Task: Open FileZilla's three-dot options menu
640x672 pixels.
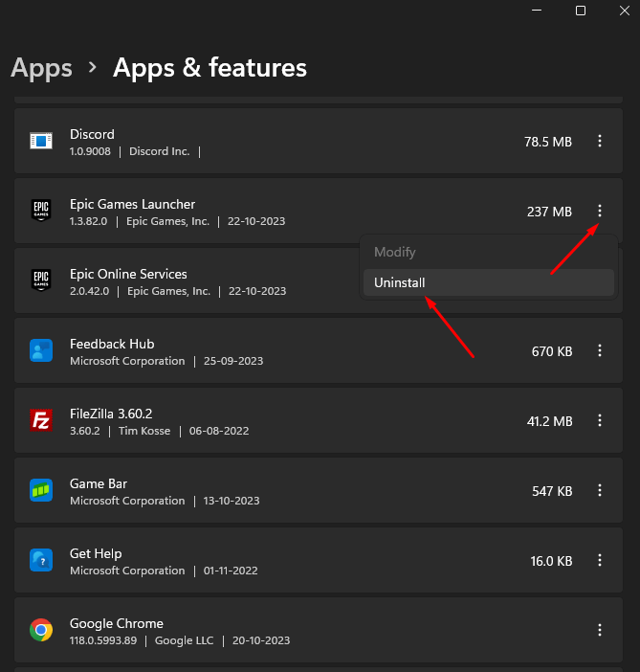Action: click(600, 421)
